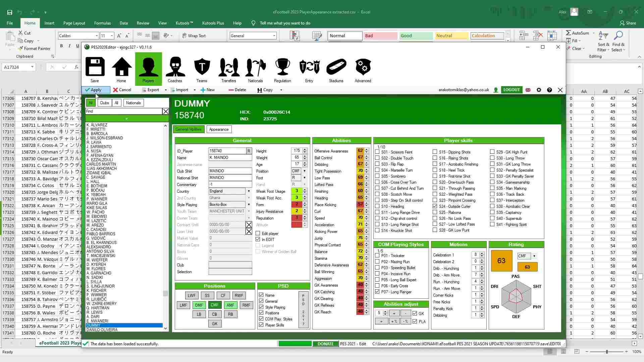Image resolution: width=644 pixels, height=362 pixels.
Task: Open Excel Formulas ribbon tab
Action: pyautogui.click(x=102, y=23)
